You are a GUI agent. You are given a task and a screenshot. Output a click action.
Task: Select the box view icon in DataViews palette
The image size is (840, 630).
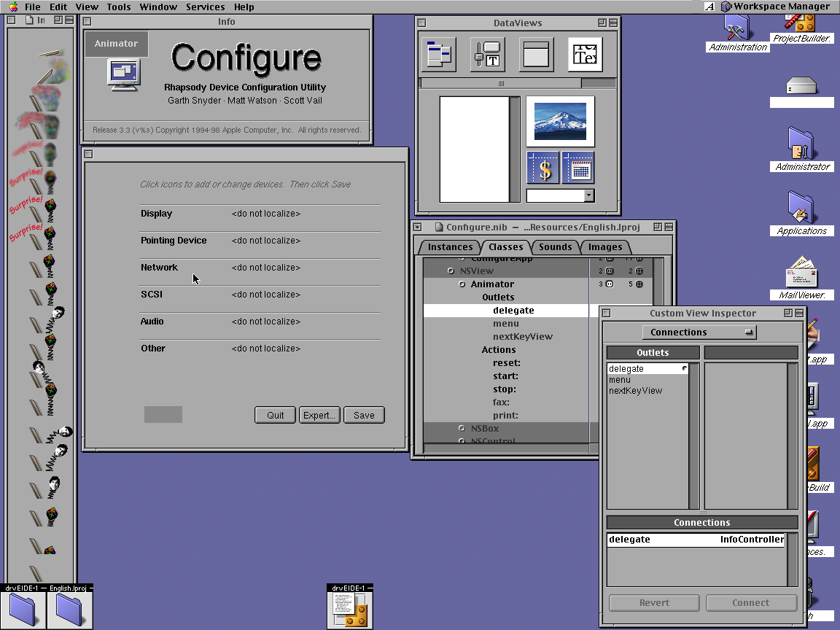pos(536,54)
